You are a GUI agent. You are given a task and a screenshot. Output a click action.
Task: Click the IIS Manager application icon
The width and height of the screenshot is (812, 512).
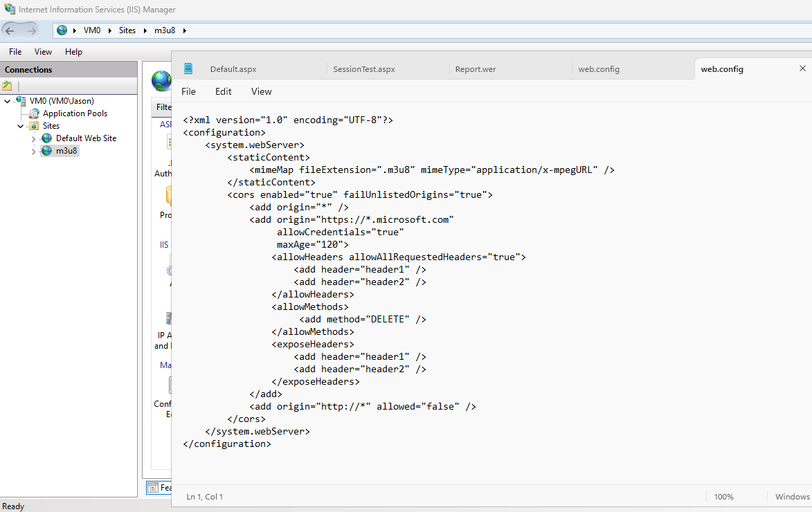[x=9, y=9]
